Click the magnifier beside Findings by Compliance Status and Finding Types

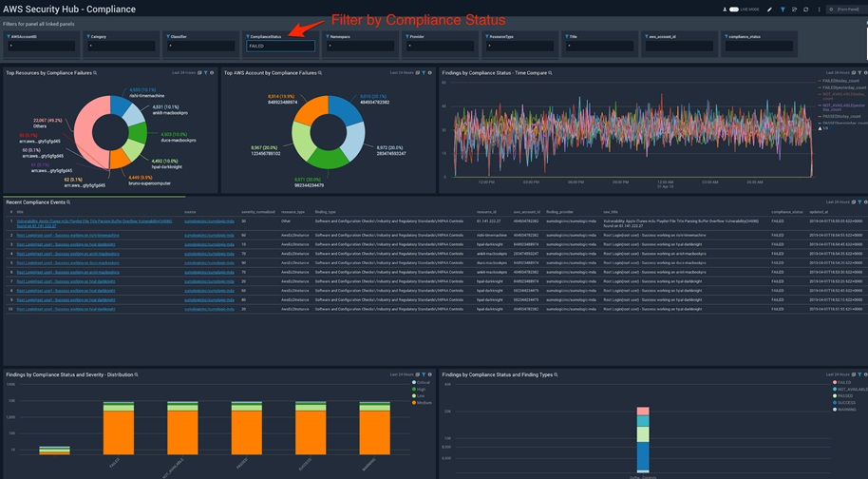click(x=556, y=374)
